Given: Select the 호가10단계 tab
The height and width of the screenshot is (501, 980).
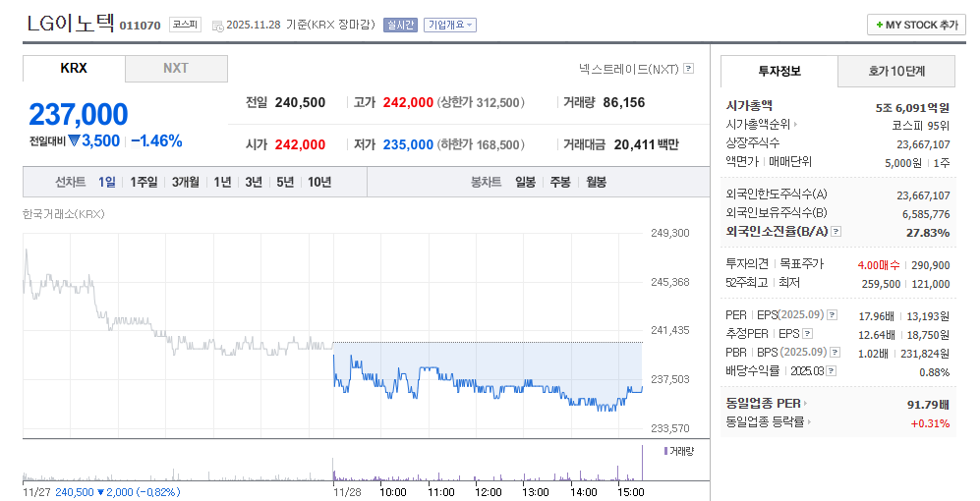Looking at the screenshot, I should tap(896, 71).
